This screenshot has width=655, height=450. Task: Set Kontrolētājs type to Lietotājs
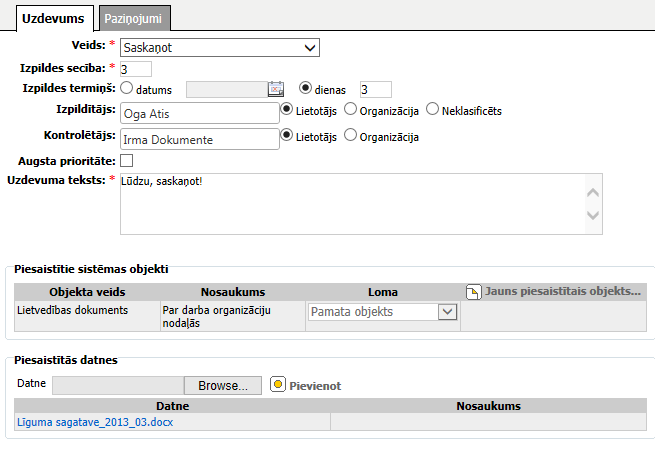(288, 135)
